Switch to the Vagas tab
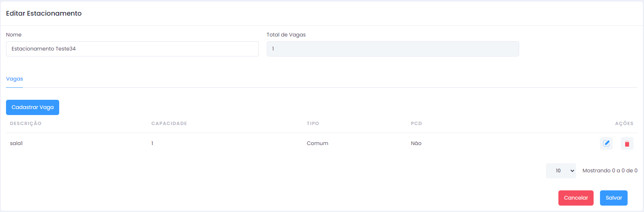Screen dimensions: 644x212 [x=14, y=79]
